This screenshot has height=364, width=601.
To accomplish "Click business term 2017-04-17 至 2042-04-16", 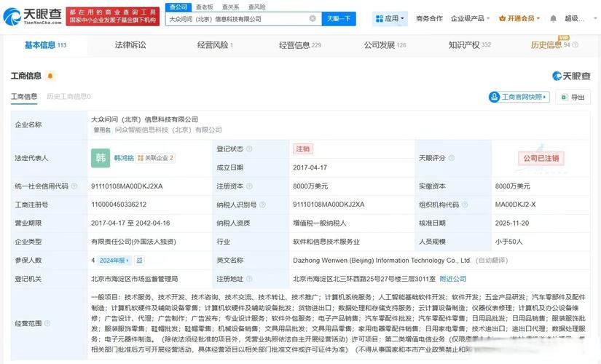I will pyautogui.click(x=130, y=223).
